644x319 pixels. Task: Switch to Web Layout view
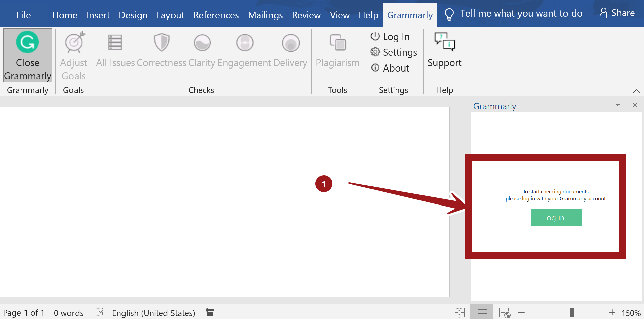pyautogui.click(x=505, y=313)
